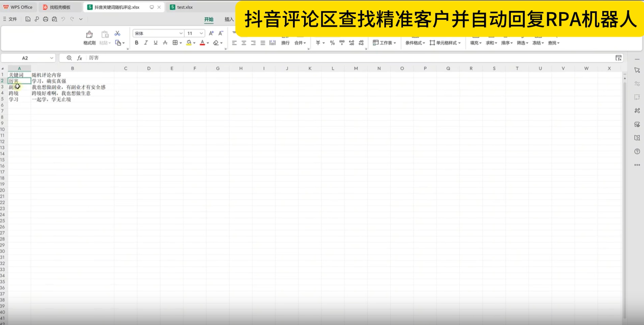Toggle Underline formatting
Image resolution: width=644 pixels, height=325 pixels.
[x=156, y=43]
